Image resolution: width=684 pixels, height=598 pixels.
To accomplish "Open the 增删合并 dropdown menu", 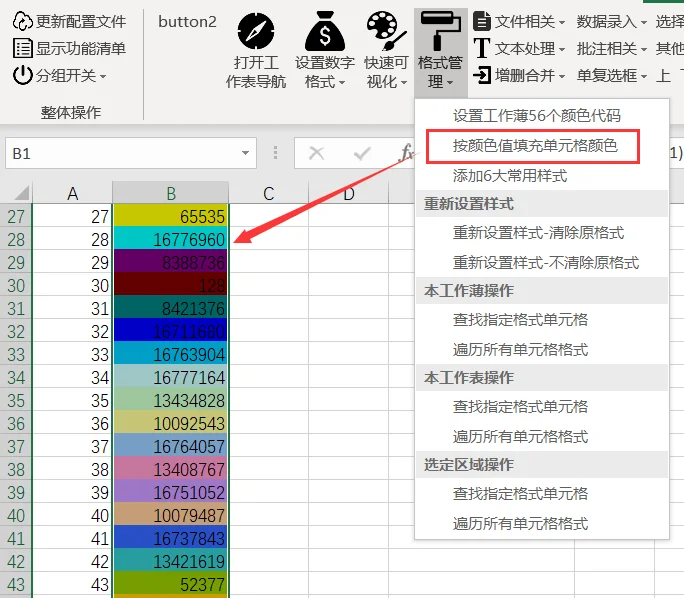I will [x=530, y=76].
